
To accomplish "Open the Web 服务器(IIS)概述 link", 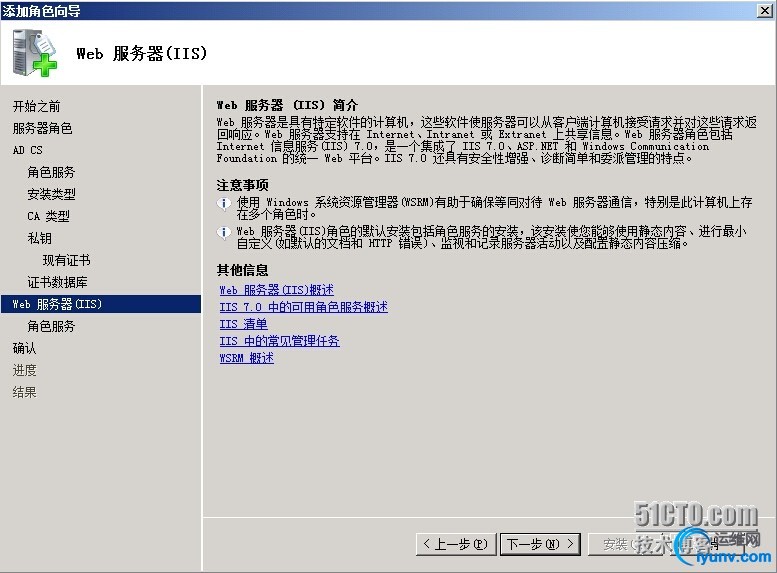I will tap(277, 289).
